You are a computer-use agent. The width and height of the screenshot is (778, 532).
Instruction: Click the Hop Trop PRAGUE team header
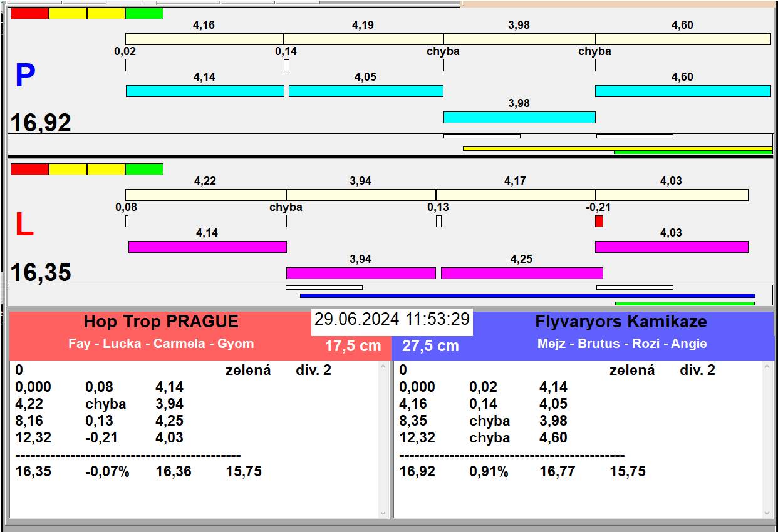tap(161, 322)
